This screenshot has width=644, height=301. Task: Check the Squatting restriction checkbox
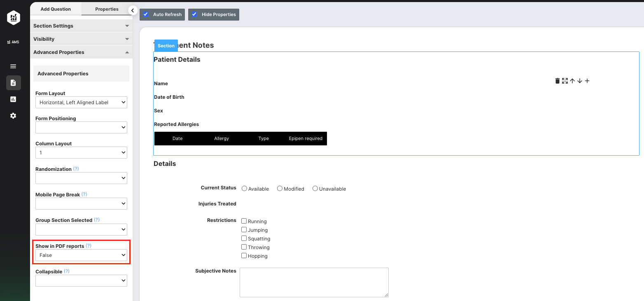point(244,238)
